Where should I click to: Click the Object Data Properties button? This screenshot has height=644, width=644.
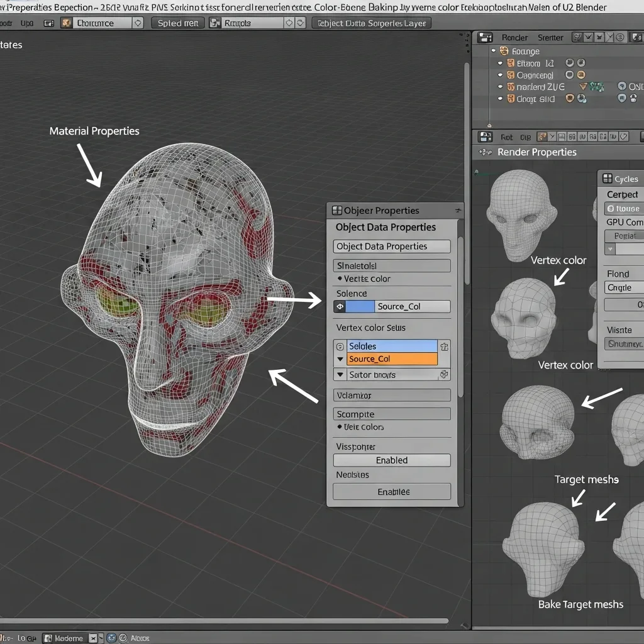click(391, 247)
